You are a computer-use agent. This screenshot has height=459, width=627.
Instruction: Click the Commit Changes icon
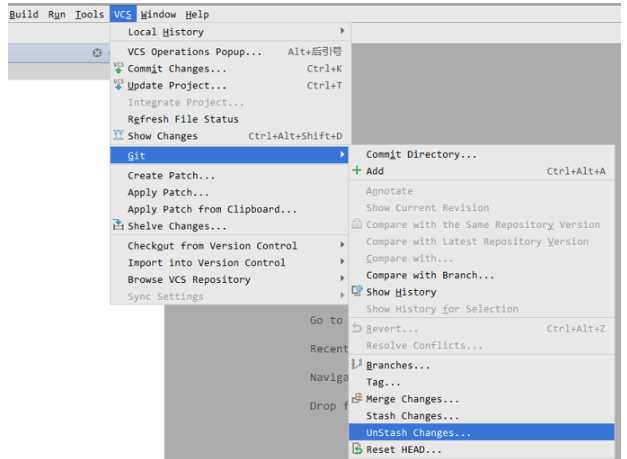point(118,68)
